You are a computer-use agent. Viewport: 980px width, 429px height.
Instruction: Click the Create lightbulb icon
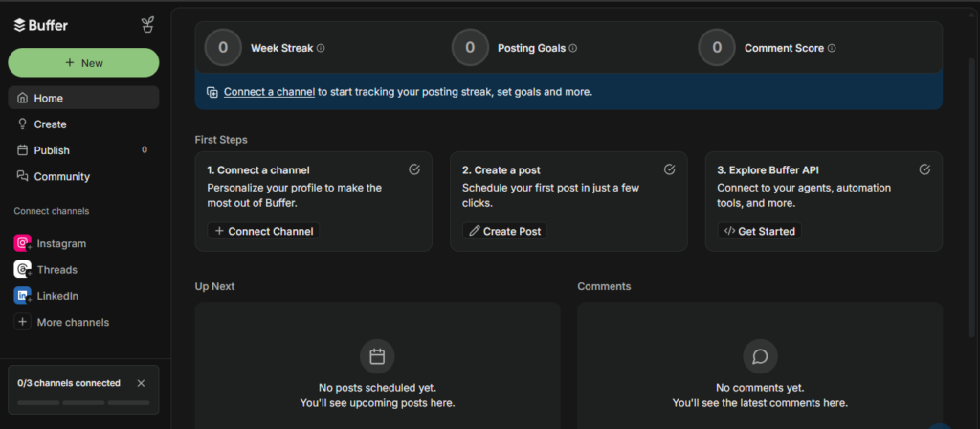point(23,124)
